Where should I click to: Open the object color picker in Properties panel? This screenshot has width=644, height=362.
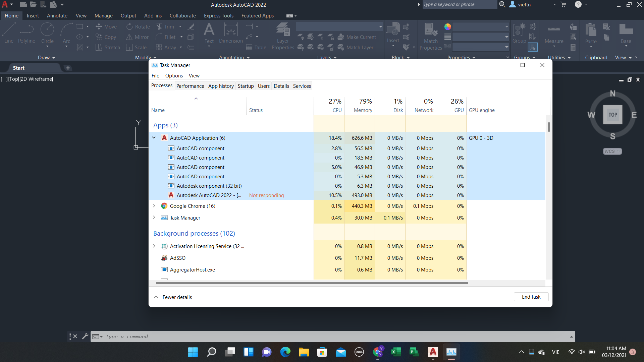coord(448,27)
